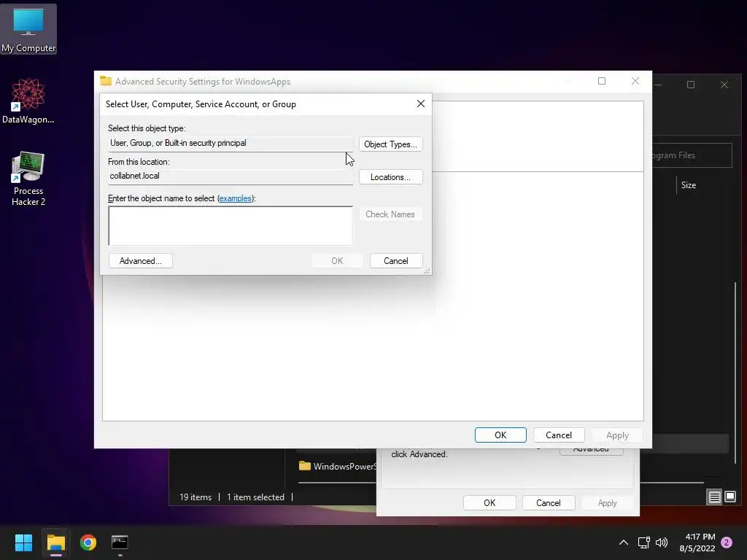Open File Explorer from the taskbar
This screenshot has width=747, height=560.
tap(55, 542)
